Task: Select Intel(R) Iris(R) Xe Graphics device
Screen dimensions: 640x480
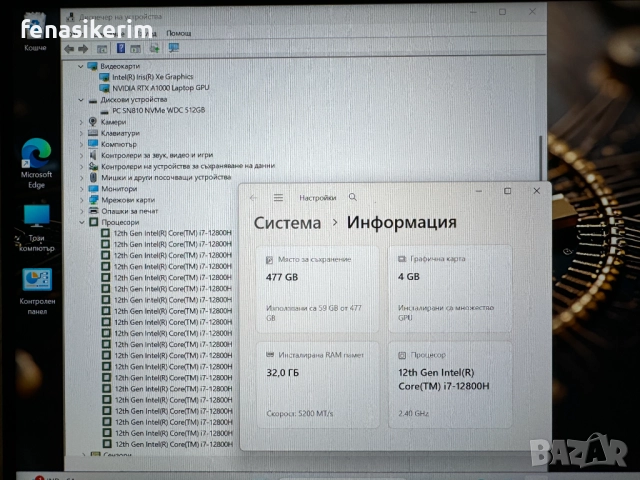Action: (152, 77)
